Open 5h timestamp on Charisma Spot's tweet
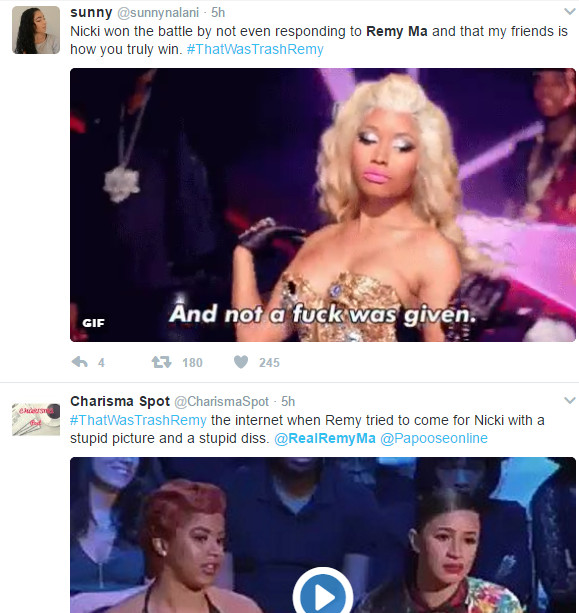Viewport: 579px width, 613px height. 288,401
